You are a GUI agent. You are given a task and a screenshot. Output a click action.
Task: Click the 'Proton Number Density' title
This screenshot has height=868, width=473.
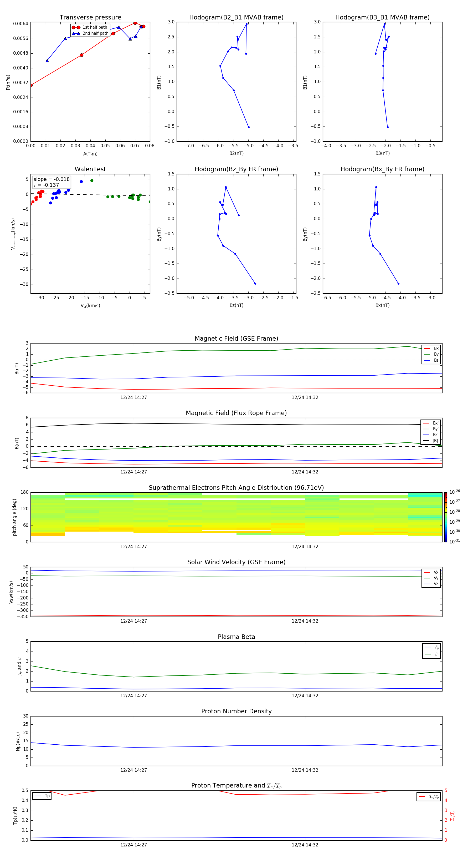pyautogui.click(x=236, y=711)
